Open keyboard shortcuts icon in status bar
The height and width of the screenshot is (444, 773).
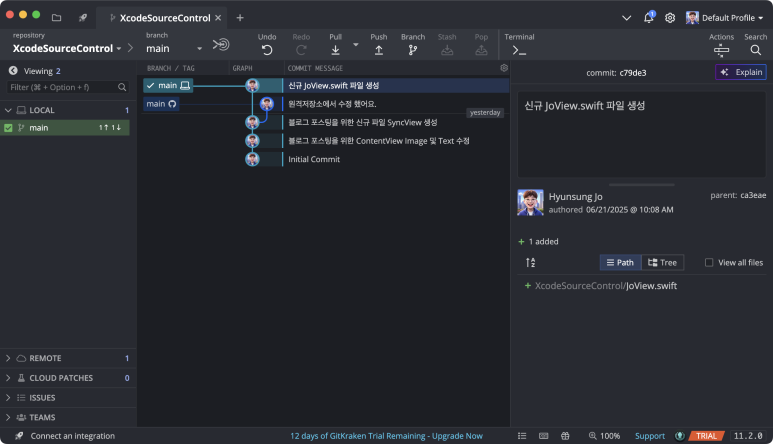[x=544, y=436]
